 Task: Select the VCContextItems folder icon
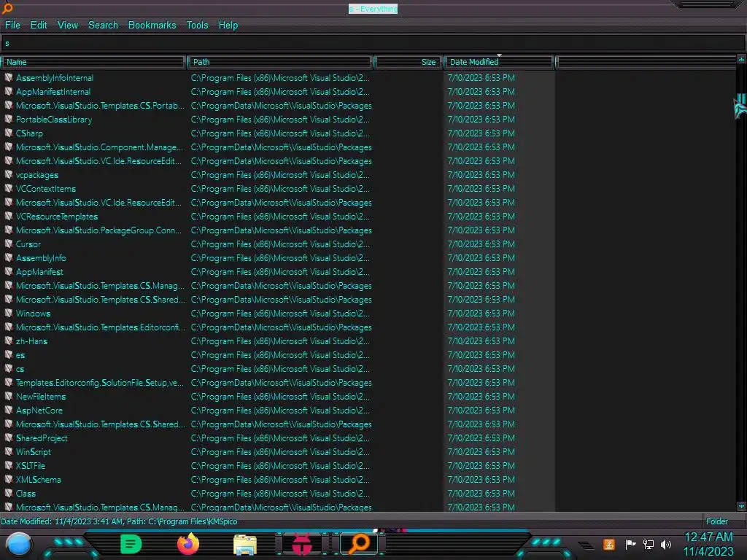pos(9,188)
